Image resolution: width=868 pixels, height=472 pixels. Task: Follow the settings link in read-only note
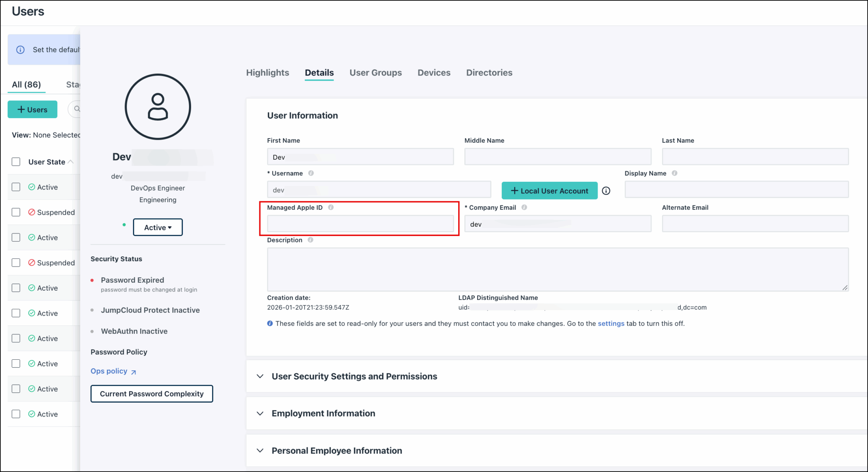pyautogui.click(x=611, y=323)
